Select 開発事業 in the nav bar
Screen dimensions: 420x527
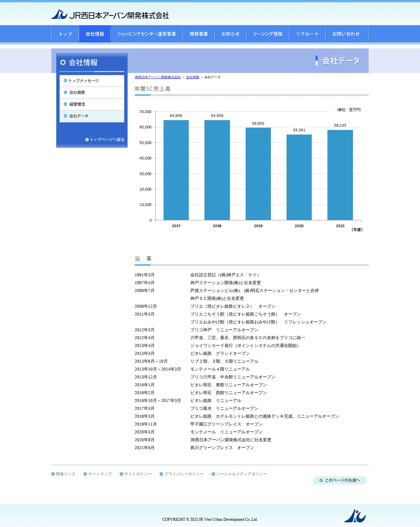point(199,34)
